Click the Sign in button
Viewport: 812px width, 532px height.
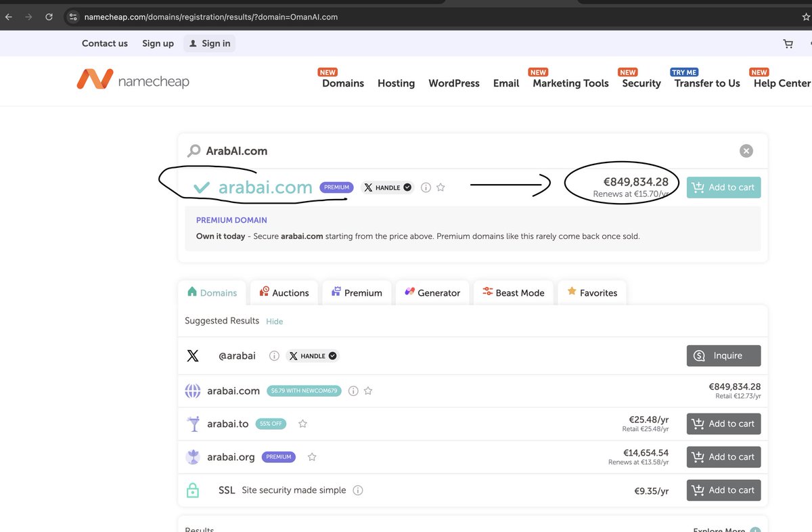coord(210,43)
